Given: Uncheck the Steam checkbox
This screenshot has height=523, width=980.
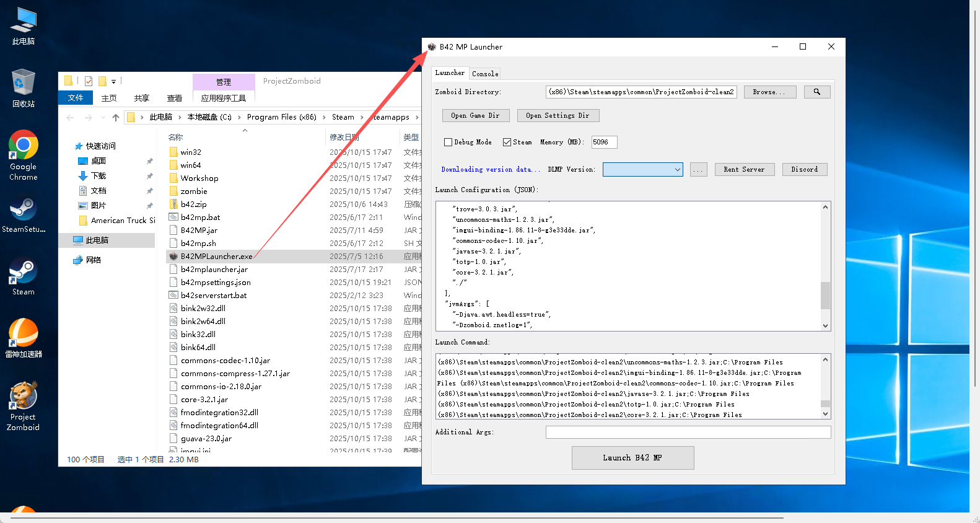Looking at the screenshot, I should click(x=507, y=143).
